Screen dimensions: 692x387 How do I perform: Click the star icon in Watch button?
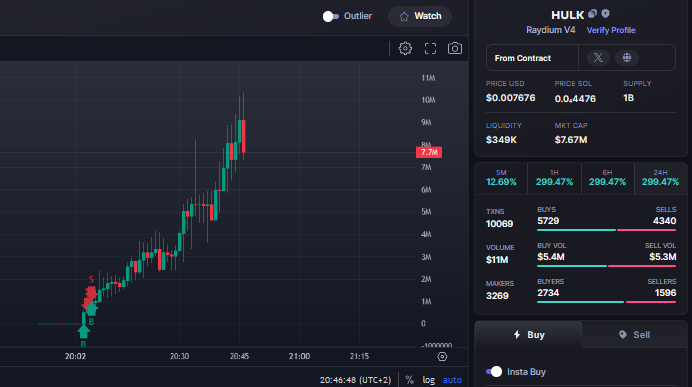(404, 17)
